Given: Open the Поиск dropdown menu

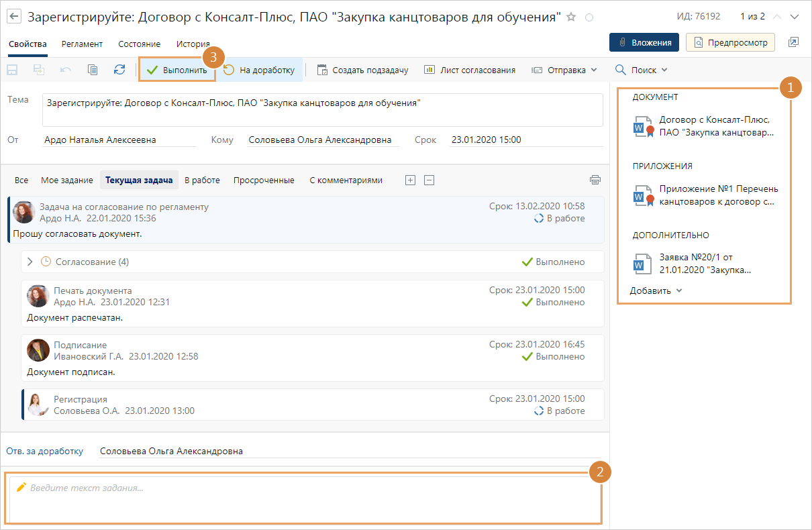Looking at the screenshot, I should coord(642,70).
